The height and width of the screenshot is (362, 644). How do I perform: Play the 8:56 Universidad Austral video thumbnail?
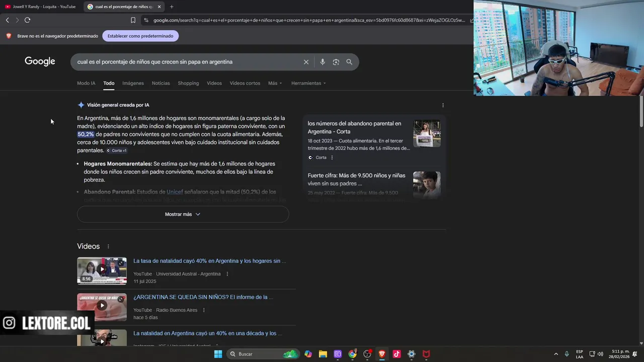[102, 271]
